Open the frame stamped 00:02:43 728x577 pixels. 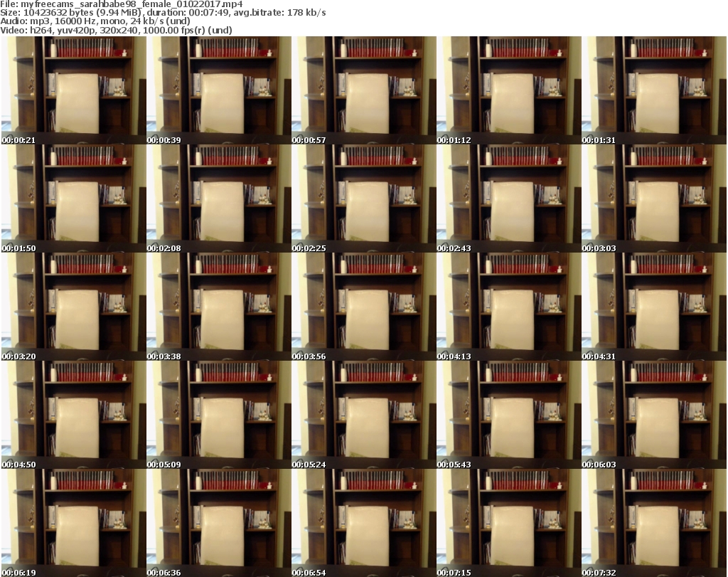509,198
